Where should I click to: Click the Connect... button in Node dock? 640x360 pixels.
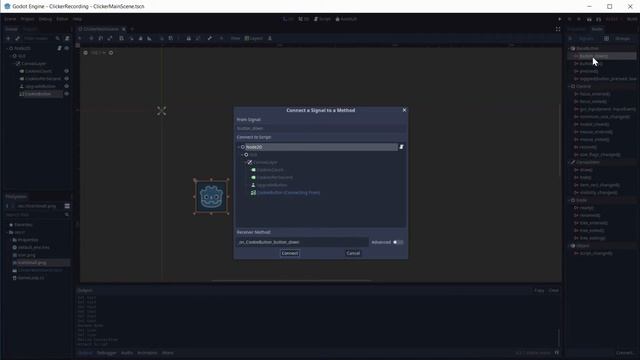click(625, 353)
